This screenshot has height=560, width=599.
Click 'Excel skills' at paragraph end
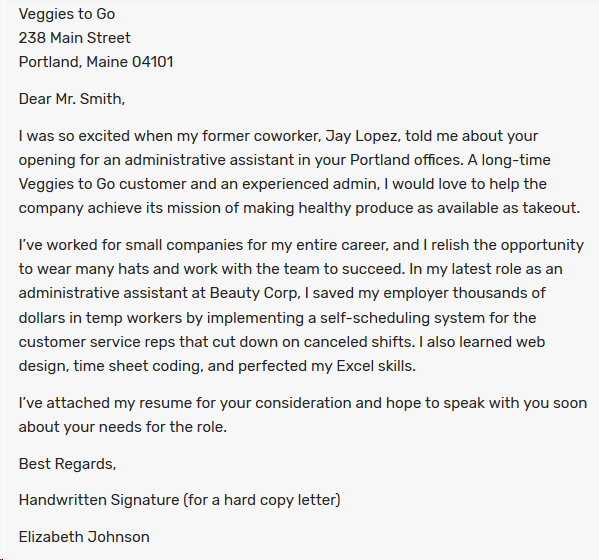(x=376, y=366)
